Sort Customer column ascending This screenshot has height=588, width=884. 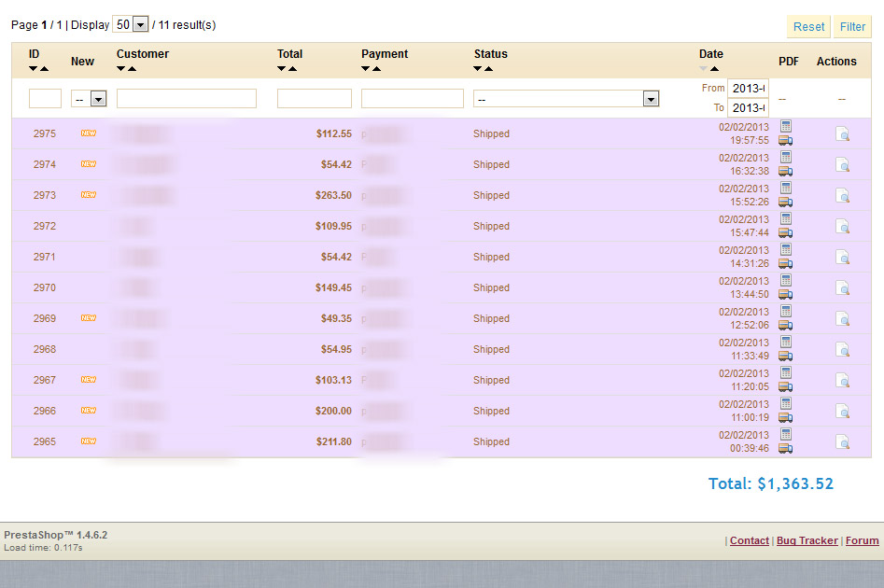click(x=132, y=69)
